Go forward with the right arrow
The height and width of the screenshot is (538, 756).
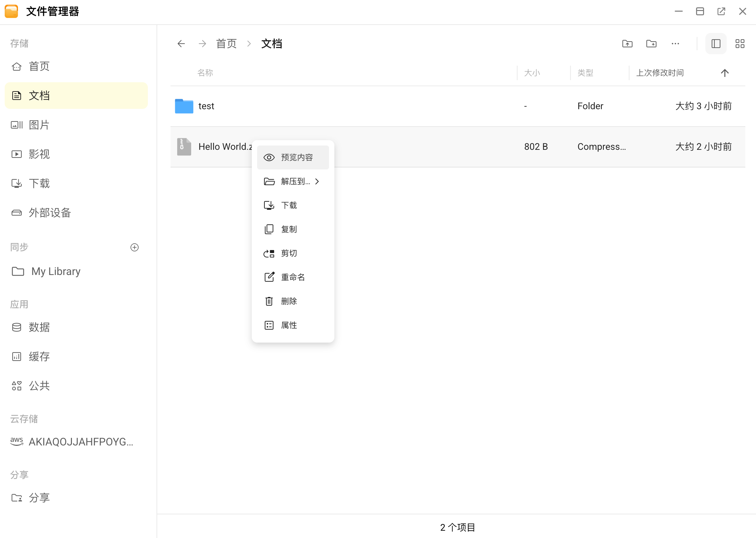coord(202,44)
